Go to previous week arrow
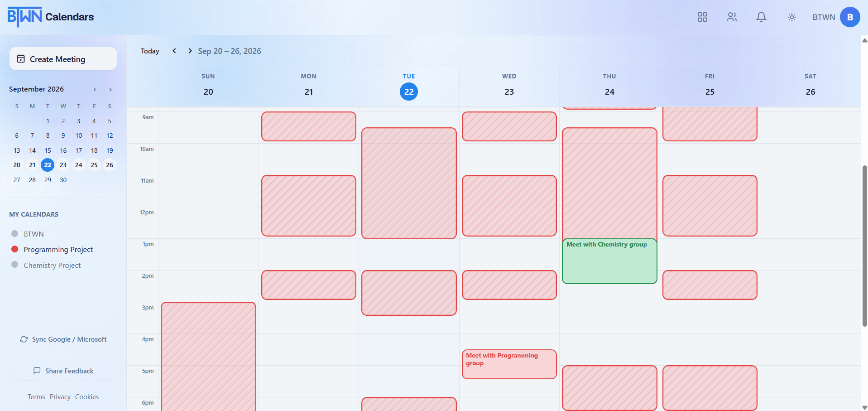 tap(174, 51)
